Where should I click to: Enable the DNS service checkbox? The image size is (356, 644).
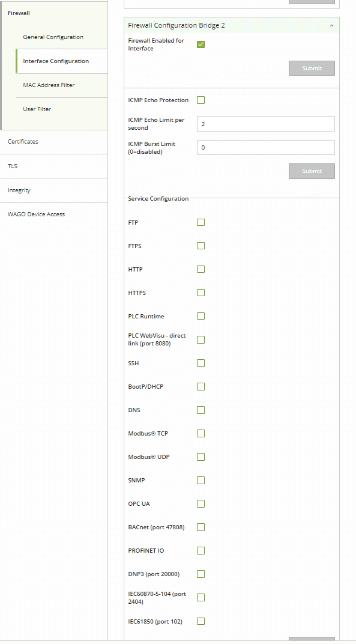click(x=201, y=410)
